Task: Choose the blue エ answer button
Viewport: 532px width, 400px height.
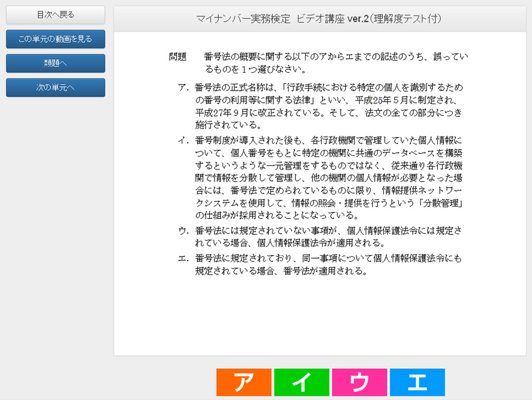Action: 417,382
